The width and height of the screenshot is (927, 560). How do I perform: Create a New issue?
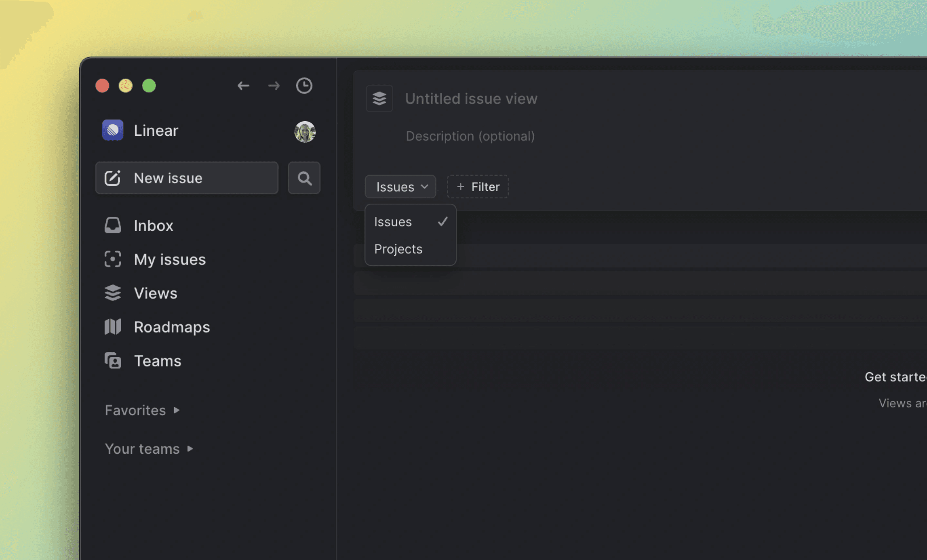coord(187,178)
